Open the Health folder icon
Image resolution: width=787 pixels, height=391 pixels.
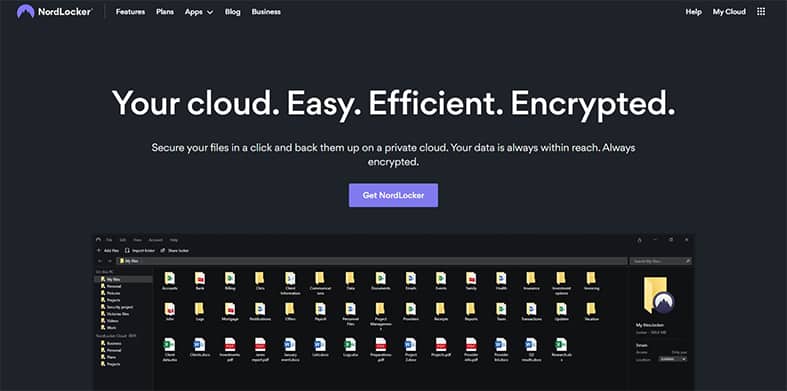[501, 278]
